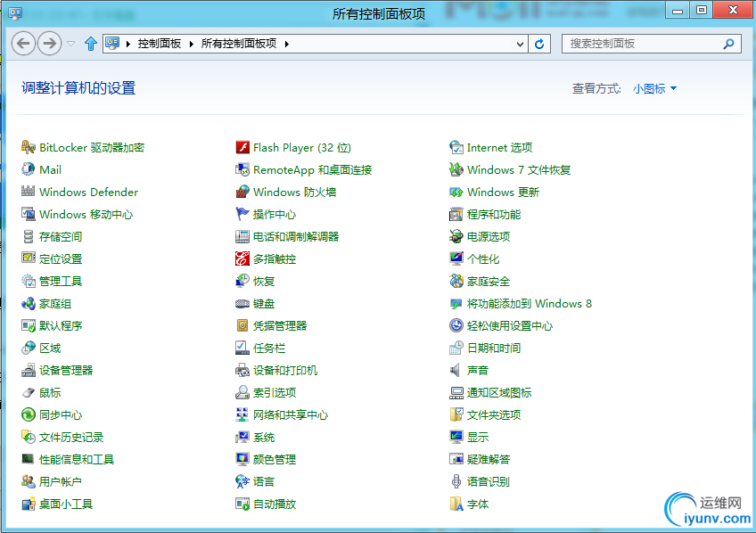Click the 语音识别 microphone icon
The image size is (756, 533).
456,481
